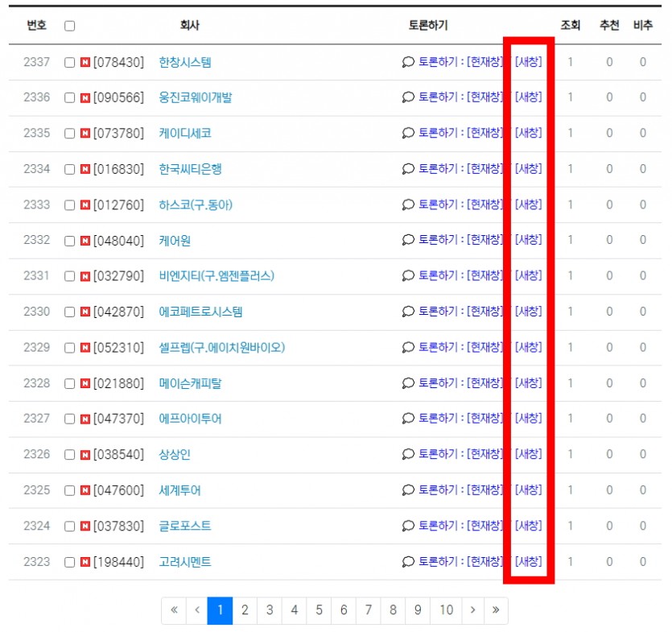Screen dimensions: 672x632
Task: Click the speech bubble icon in 메이슨캐피탈 row
Action: click(x=408, y=383)
